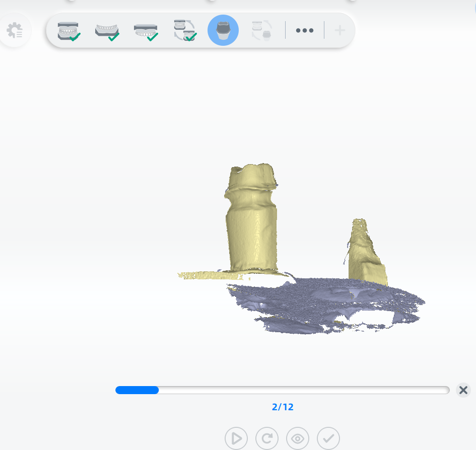The width and height of the screenshot is (476, 450).
Task: Select the lower jaw scan step
Action: [107, 32]
